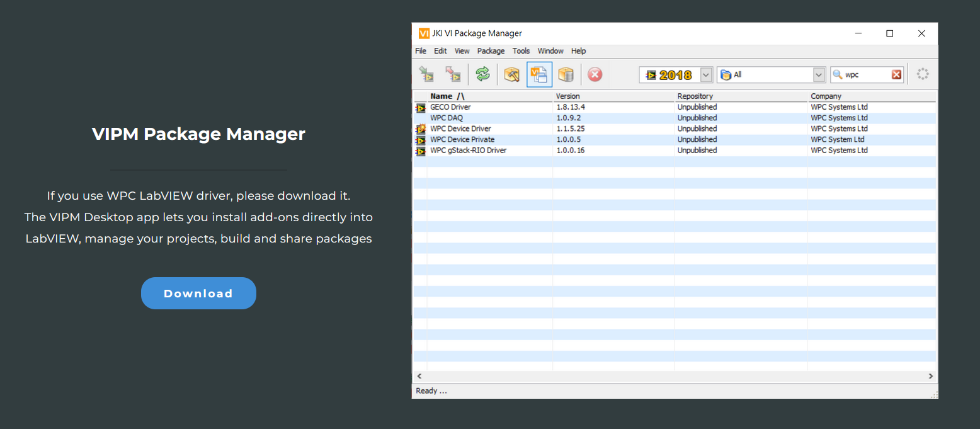Open the Tools menu

pyautogui.click(x=521, y=51)
